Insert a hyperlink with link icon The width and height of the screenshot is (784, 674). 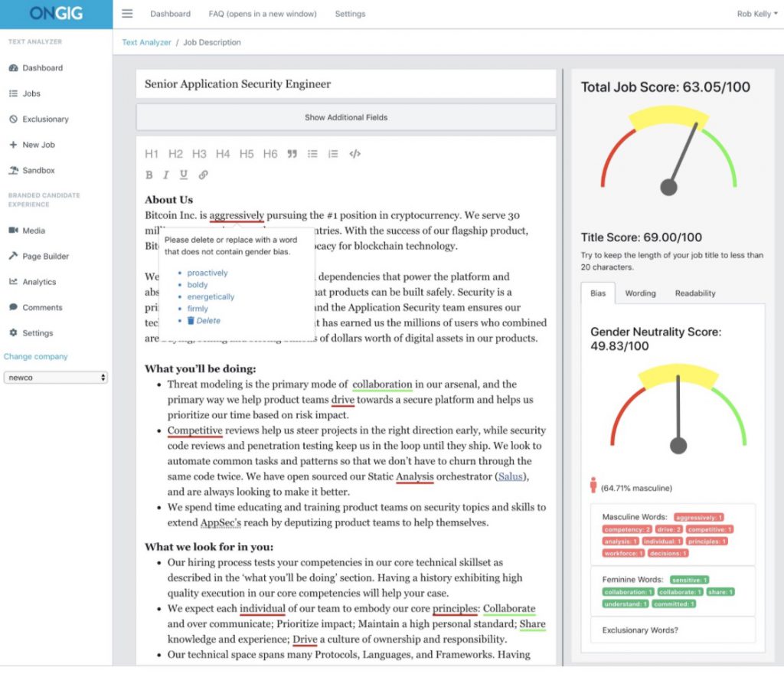(x=203, y=175)
